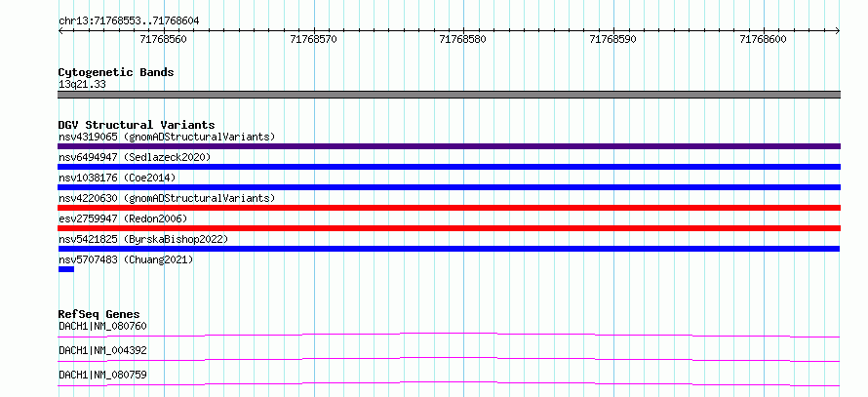The height and width of the screenshot is (397, 868).
Task: Click the left arrowhead of the ruler
Action: [60, 31]
